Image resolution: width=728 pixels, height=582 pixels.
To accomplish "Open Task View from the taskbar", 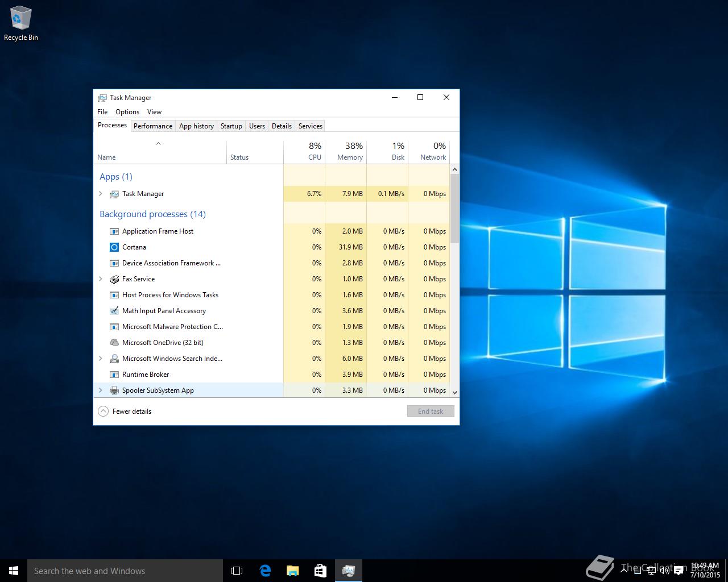I will pos(237,571).
